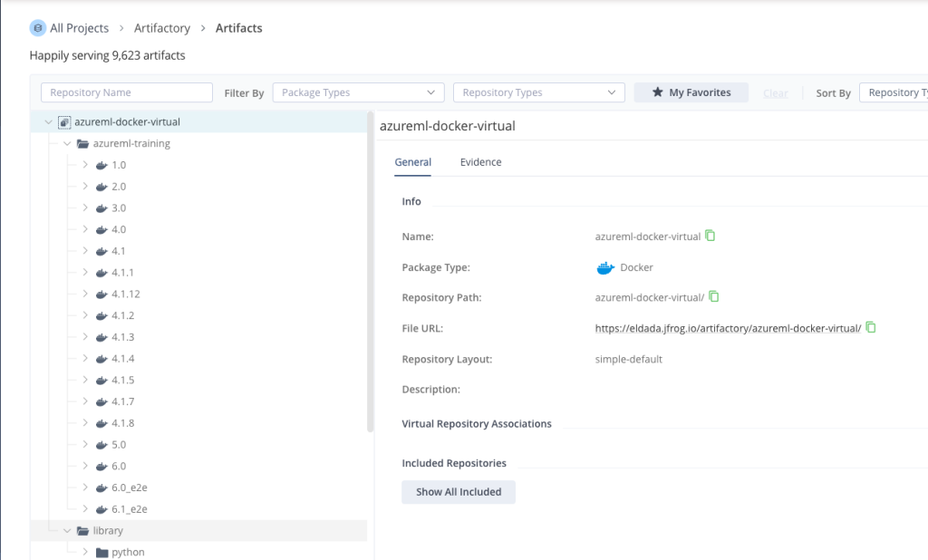This screenshot has height=560, width=928.
Task: Click the Show All Included button
Action: coord(459,492)
